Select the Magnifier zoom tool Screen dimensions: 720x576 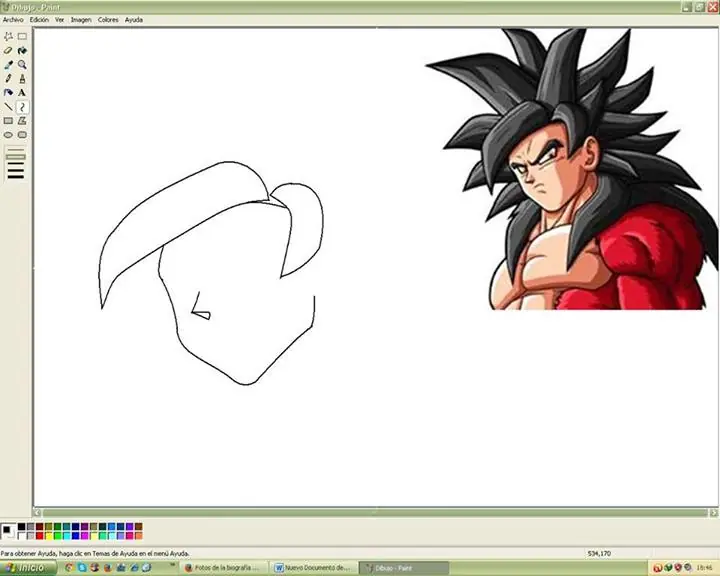pyautogui.click(x=22, y=65)
